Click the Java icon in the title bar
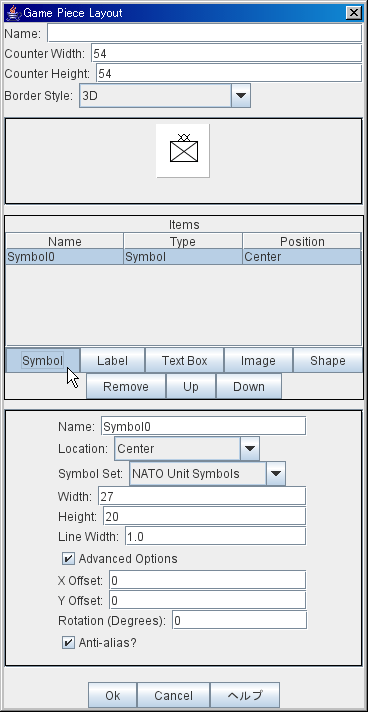The height and width of the screenshot is (712, 368). coord(13,13)
